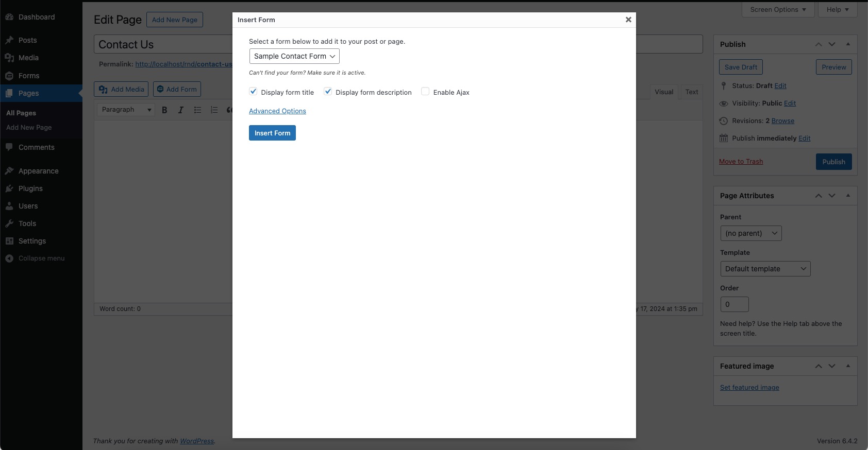The width and height of the screenshot is (868, 450).
Task: Insert bulleted list in editor
Action: click(197, 110)
